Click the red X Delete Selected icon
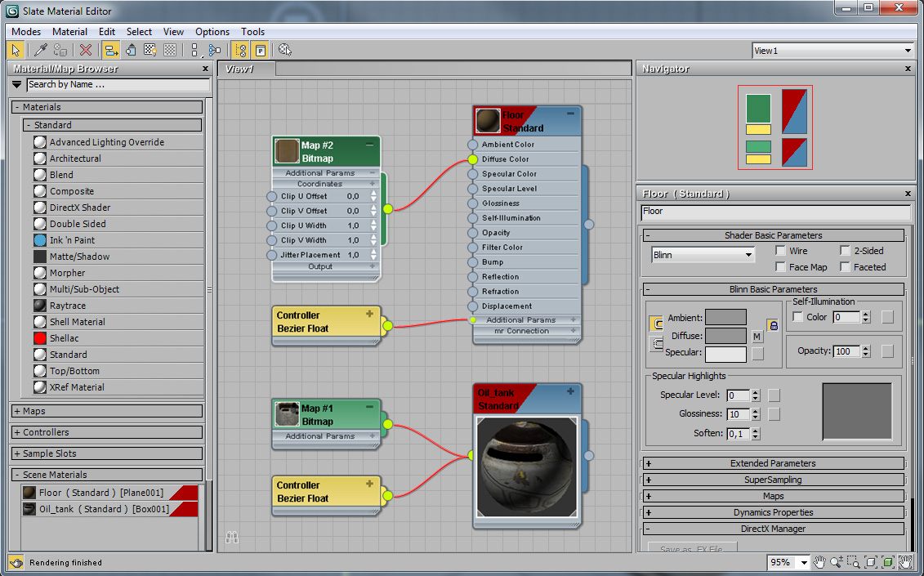 (x=86, y=51)
